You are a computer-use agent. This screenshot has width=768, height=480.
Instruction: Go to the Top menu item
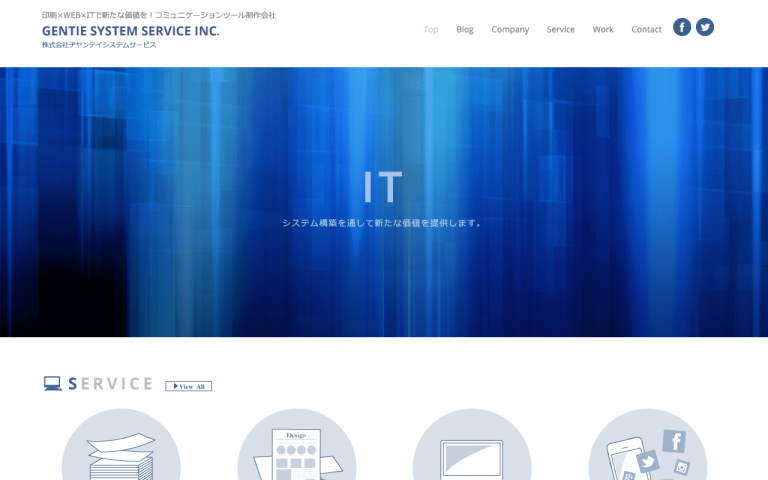(x=431, y=29)
